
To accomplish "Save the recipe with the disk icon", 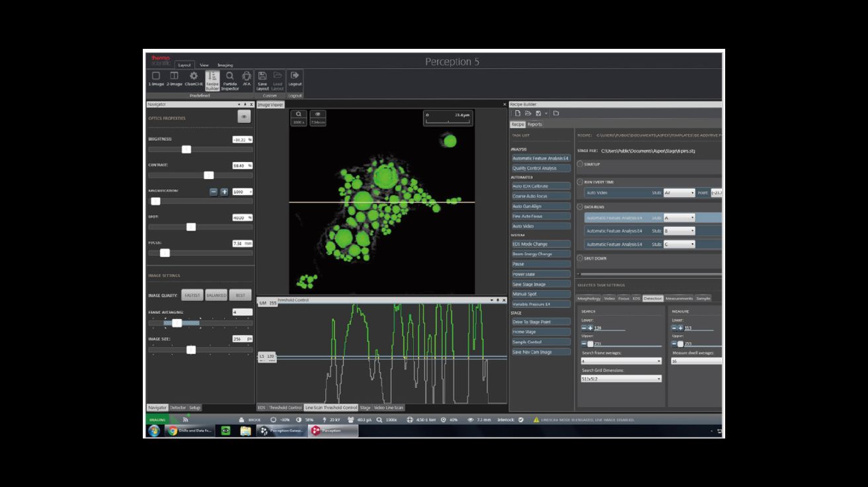I will 539,114.
